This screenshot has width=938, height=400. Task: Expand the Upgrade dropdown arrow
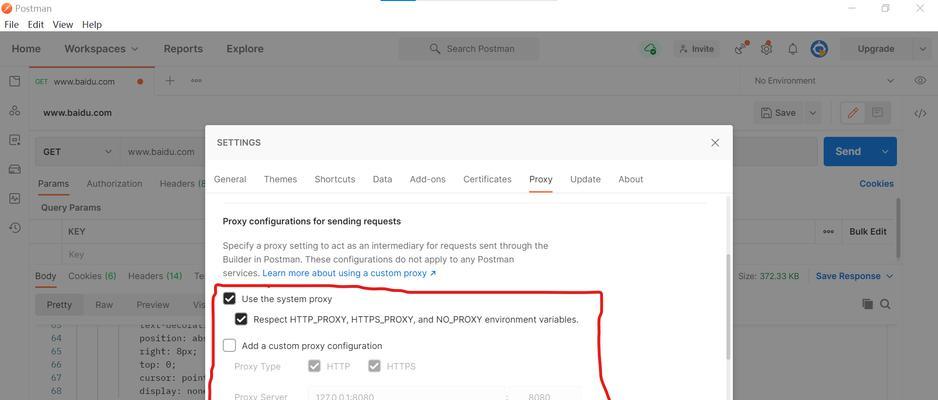tap(921, 49)
